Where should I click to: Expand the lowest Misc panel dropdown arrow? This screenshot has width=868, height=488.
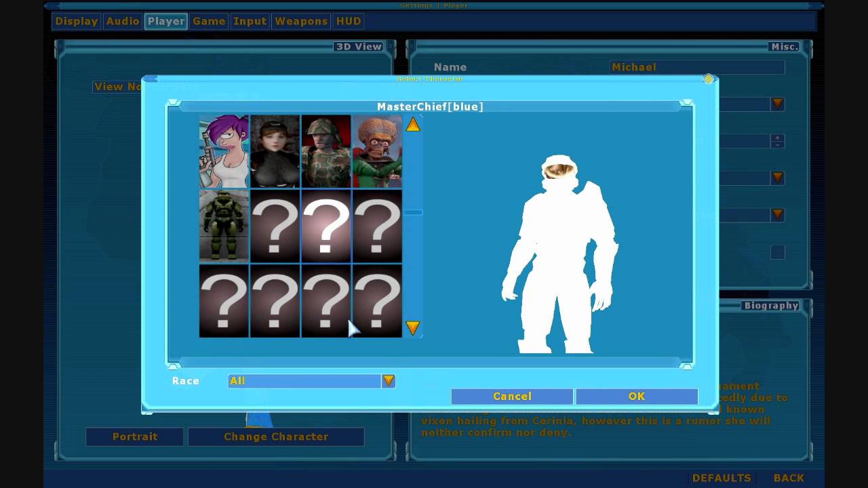(x=778, y=215)
